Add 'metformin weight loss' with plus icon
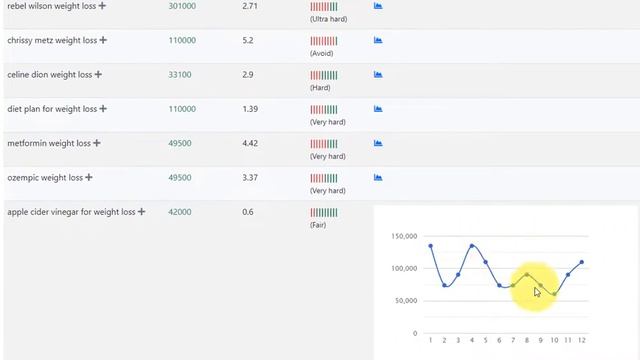 pyautogui.click(x=96, y=143)
